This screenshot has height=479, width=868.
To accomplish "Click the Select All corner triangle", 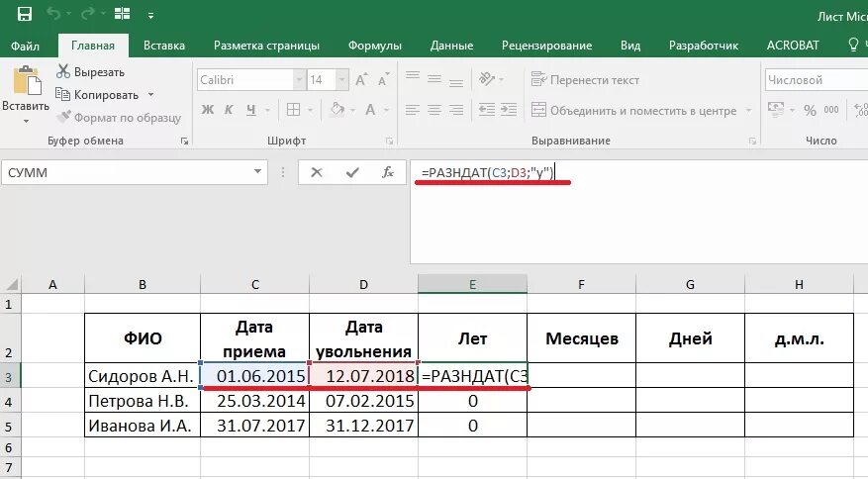I will (12, 285).
